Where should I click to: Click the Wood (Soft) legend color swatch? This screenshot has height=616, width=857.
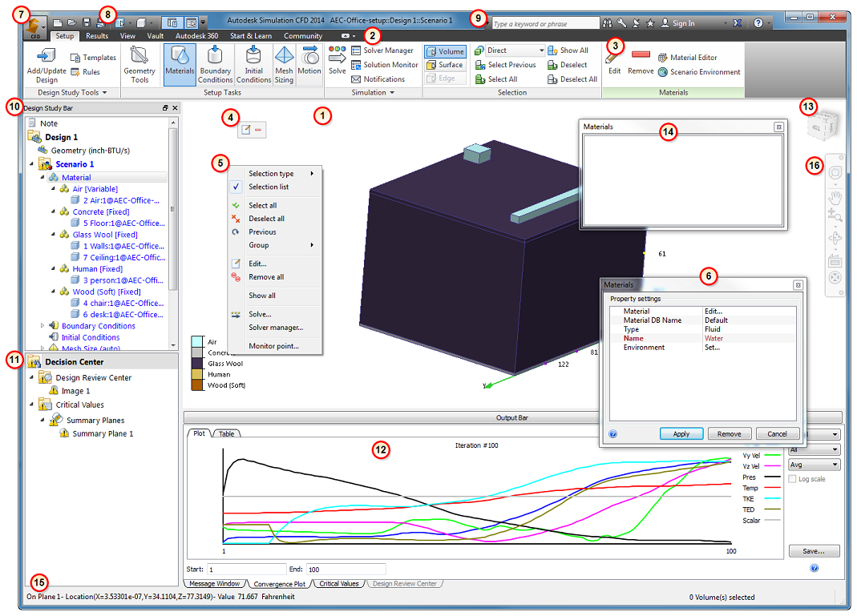(x=196, y=385)
